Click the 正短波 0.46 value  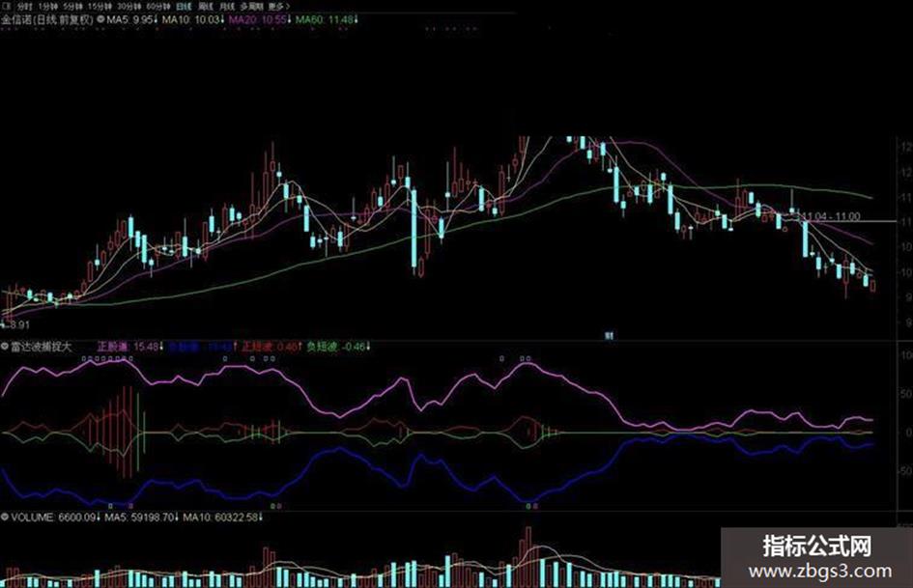coord(271,347)
